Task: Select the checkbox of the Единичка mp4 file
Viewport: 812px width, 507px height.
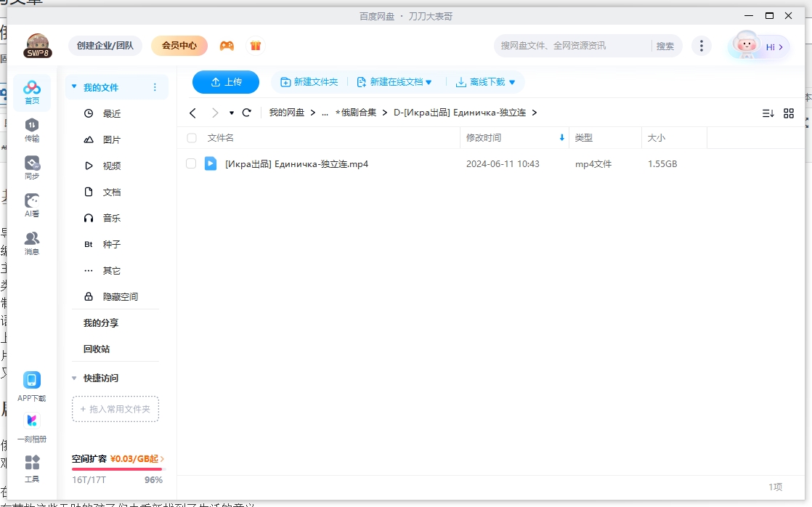Action: tap(192, 163)
